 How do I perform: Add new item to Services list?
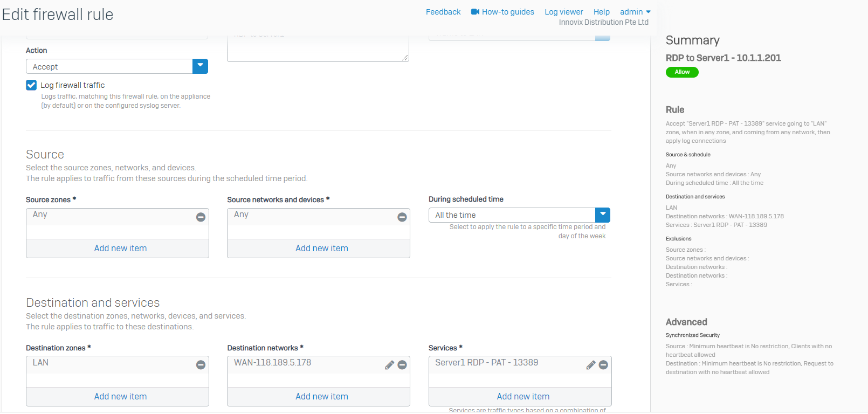523,397
